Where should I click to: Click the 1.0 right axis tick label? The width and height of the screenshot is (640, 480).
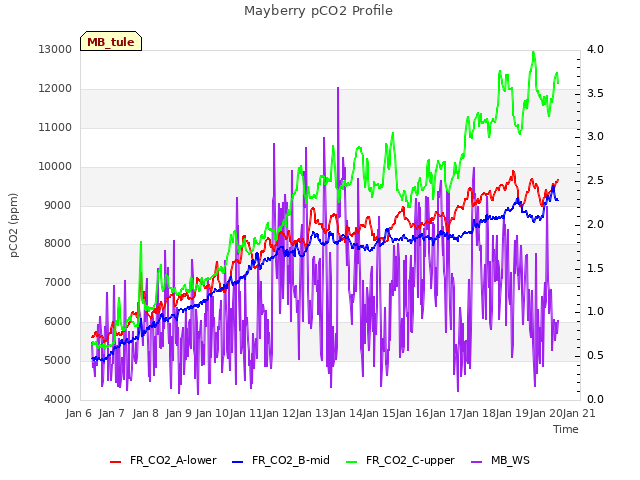pos(595,311)
